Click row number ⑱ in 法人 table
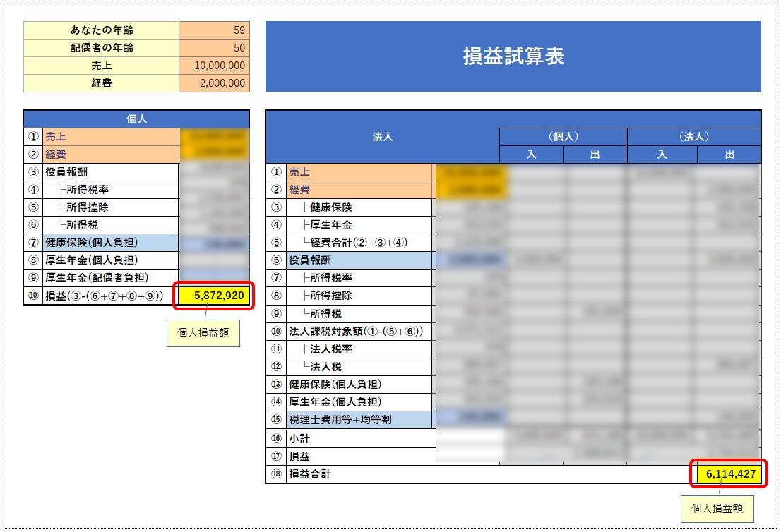This screenshot has height=532, width=781. [276, 473]
